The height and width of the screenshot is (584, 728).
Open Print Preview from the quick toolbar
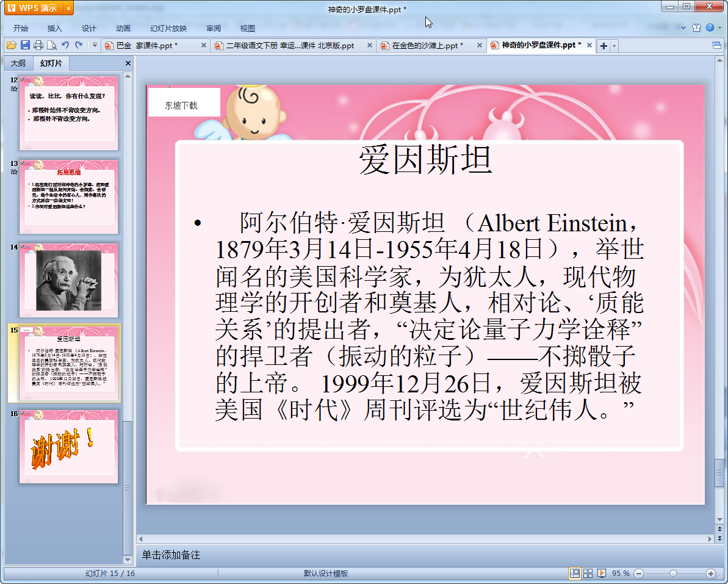[52, 45]
